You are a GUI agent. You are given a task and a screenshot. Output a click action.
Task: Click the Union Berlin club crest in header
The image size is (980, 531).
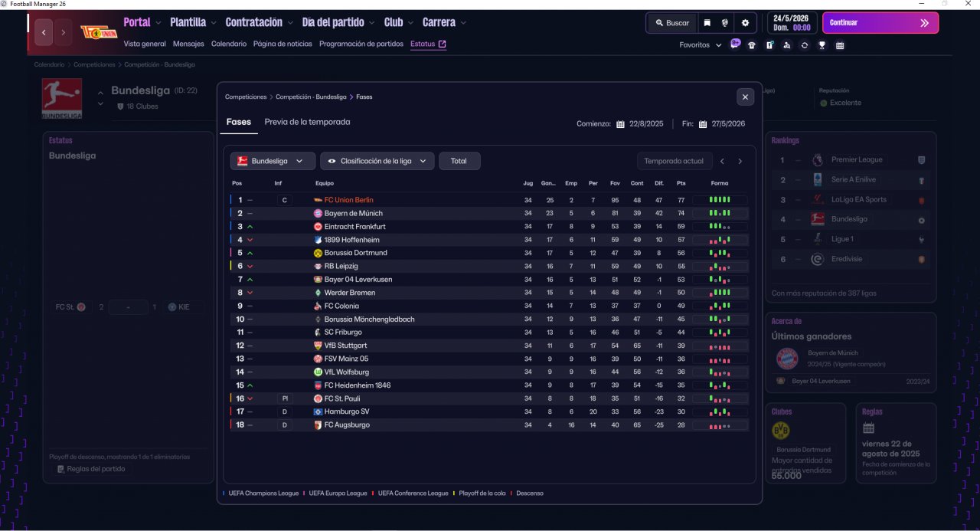click(x=99, y=31)
